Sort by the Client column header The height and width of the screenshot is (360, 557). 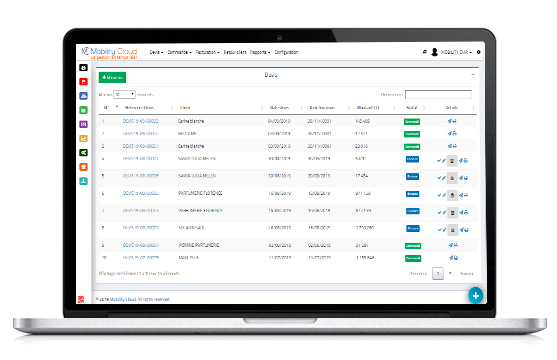pyautogui.click(x=185, y=107)
